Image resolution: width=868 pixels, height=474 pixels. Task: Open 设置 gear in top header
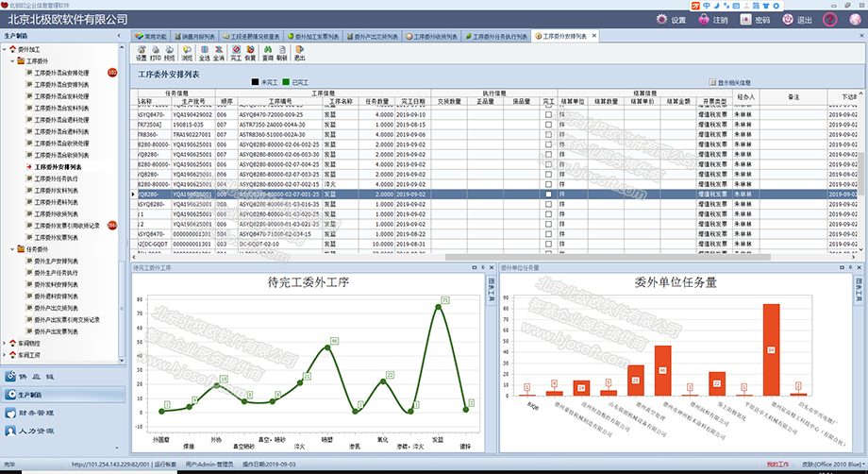(661, 20)
